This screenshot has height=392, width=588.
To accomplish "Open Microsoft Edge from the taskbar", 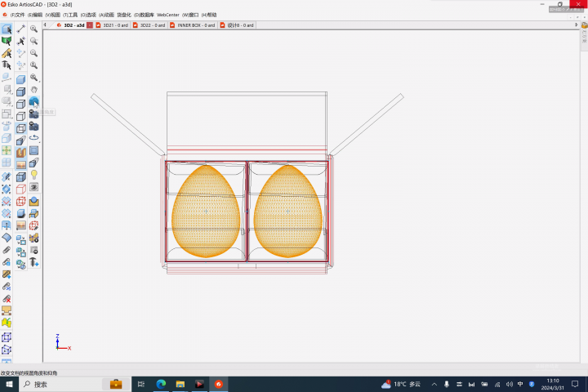I will click(x=160, y=384).
